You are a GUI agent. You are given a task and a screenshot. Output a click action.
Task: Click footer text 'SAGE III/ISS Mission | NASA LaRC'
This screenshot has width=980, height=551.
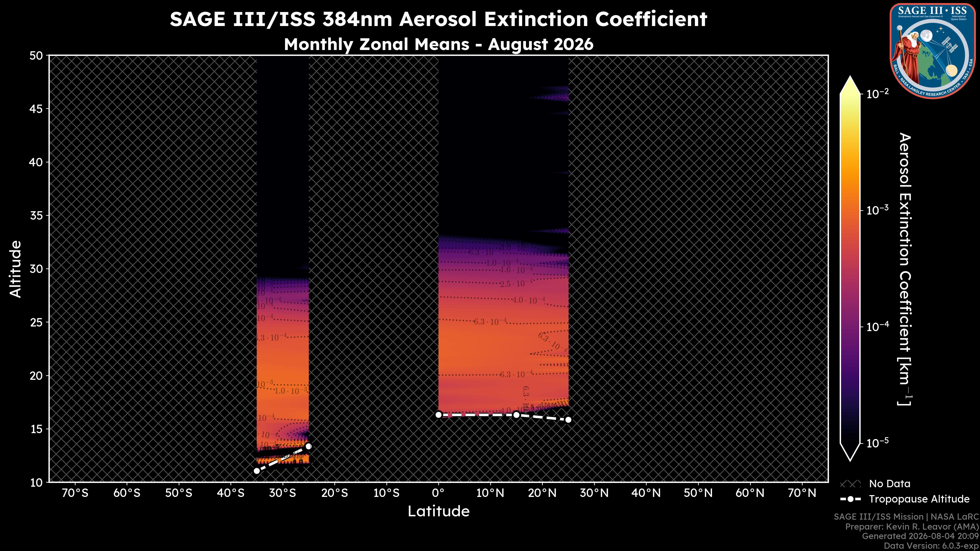[906, 517]
